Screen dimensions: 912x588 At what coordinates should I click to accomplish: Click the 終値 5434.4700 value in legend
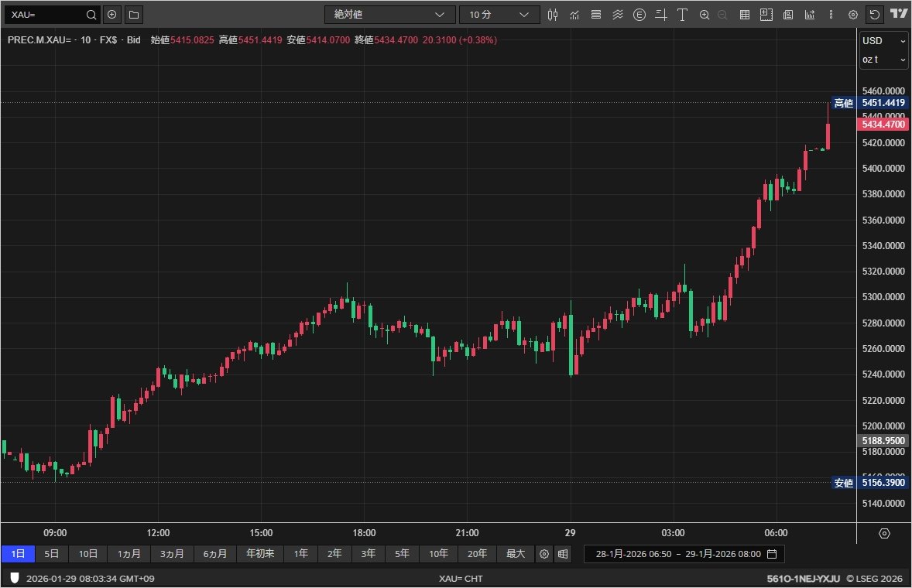(x=386, y=40)
